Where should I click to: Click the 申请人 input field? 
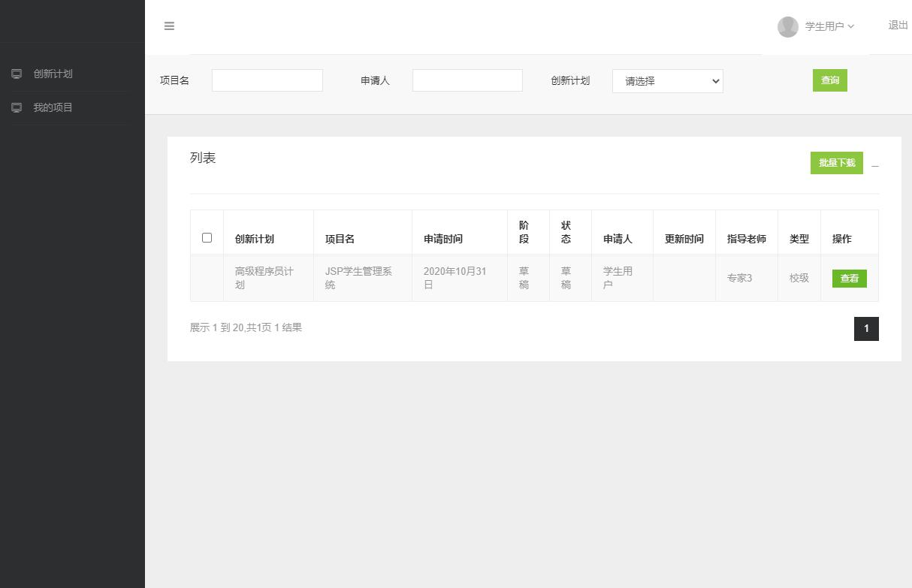tap(467, 80)
